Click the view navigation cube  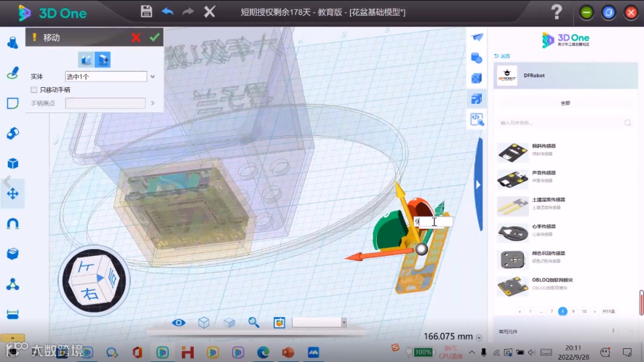94,281
